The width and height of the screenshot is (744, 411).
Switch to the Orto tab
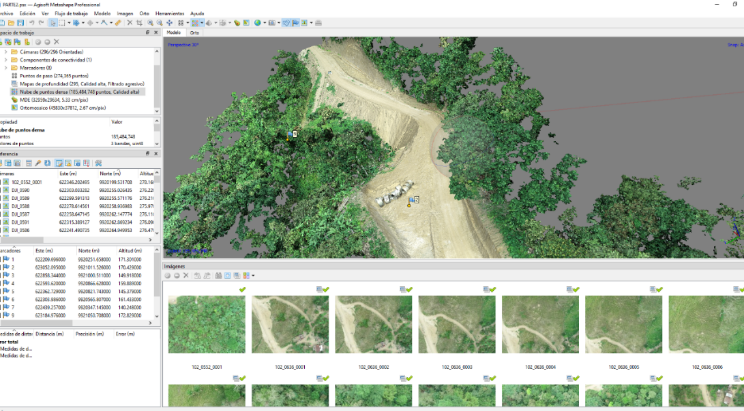(194, 33)
